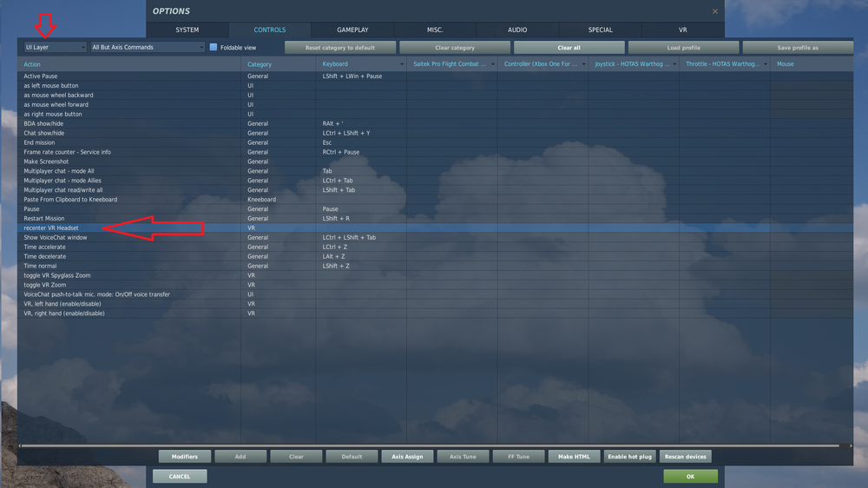Screen dimensions: 868x488
Task: Click the Save profile as button
Action: click(x=798, y=48)
